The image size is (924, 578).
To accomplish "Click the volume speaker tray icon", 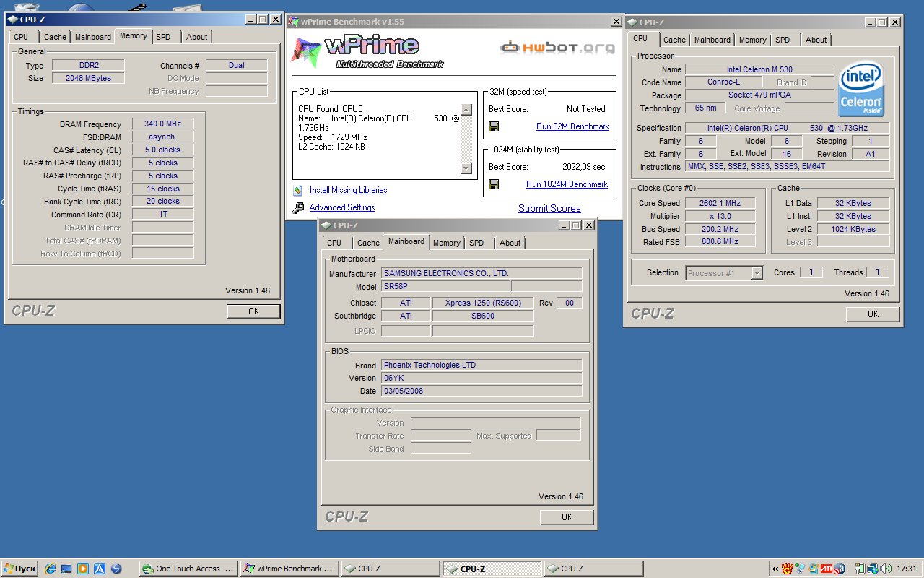I will pos(886,569).
